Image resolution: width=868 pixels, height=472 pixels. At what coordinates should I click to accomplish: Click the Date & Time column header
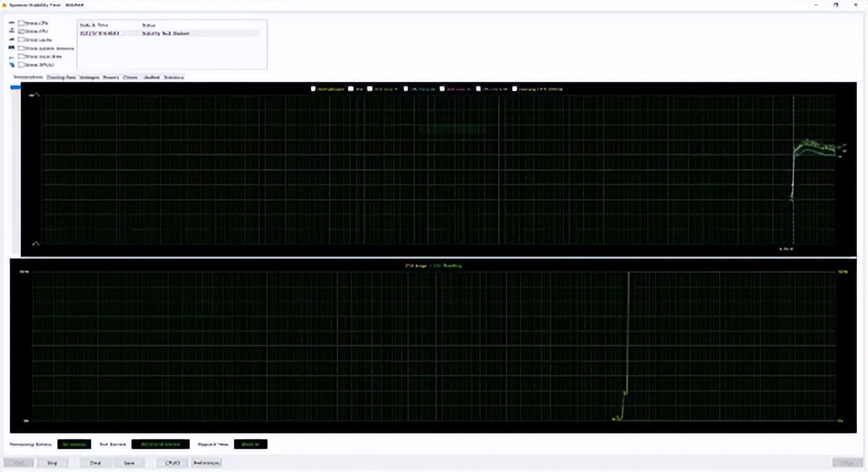pos(94,25)
